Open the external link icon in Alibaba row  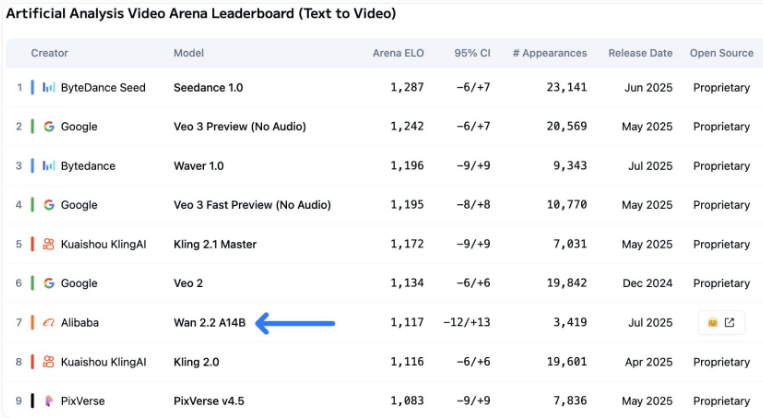[x=730, y=323]
